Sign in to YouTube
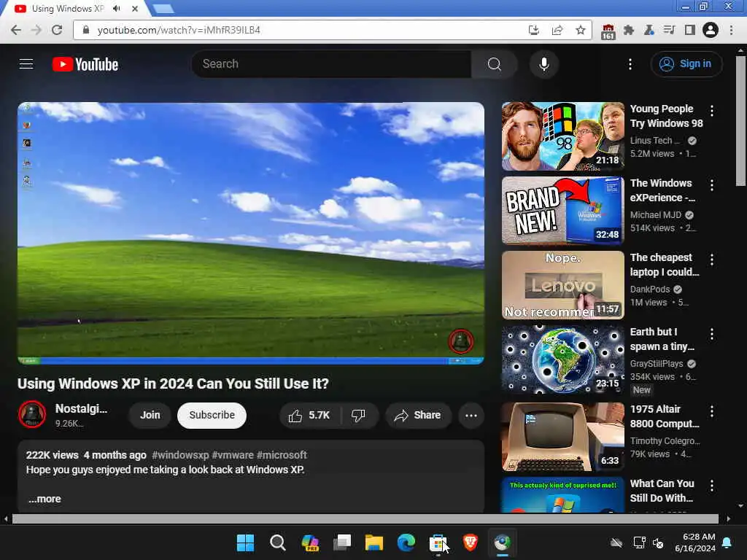747x560 pixels. tap(686, 64)
